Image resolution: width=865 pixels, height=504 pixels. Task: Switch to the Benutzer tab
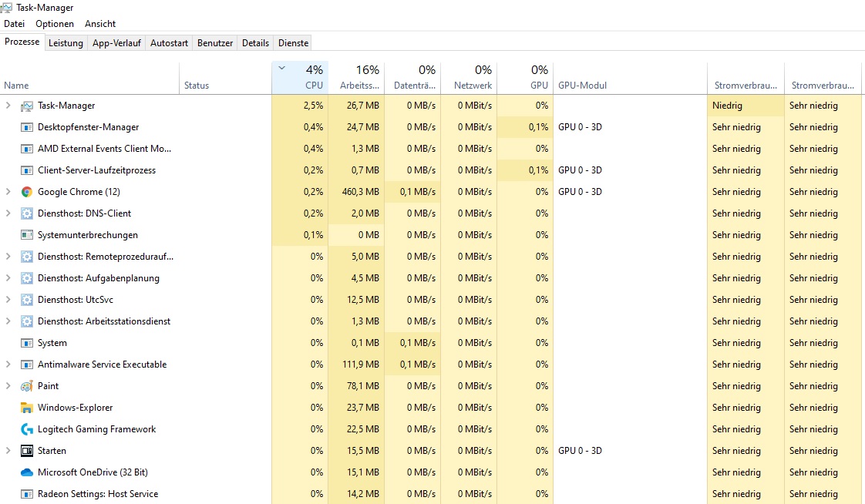pyautogui.click(x=215, y=43)
